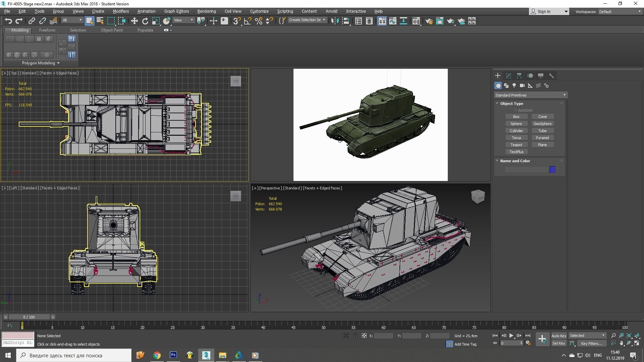The image size is (644, 362).
Task: Click the blue object color swatch
Action: pyautogui.click(x=552, y=170)
